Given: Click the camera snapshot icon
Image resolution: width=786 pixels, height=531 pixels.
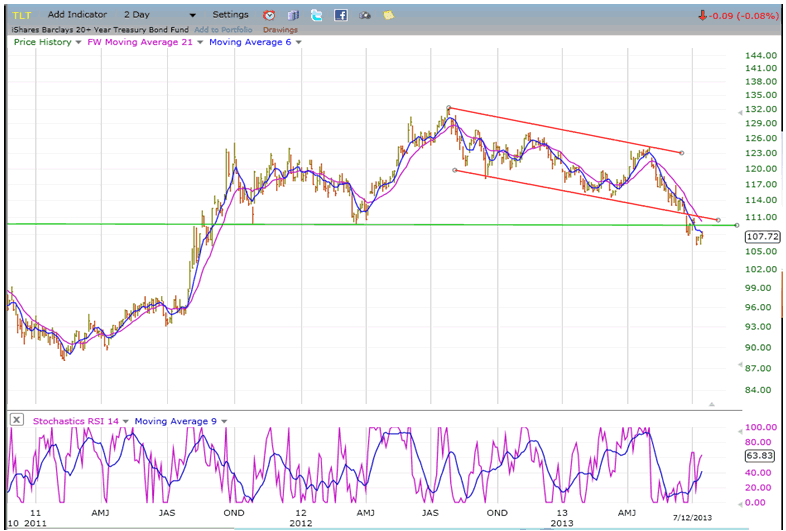Looking at the screenshot, I should point(365,16).
